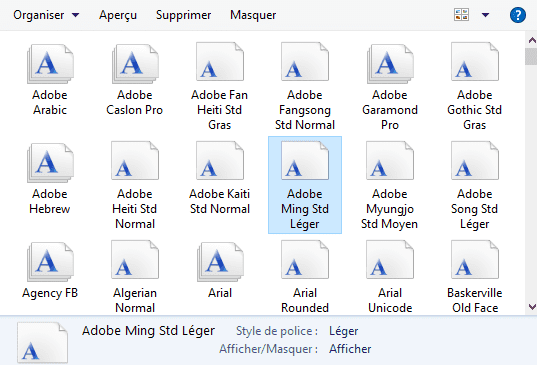Open the Organiser dropdown menu
This screenshot has width=537, height=365.
[46, 15]
